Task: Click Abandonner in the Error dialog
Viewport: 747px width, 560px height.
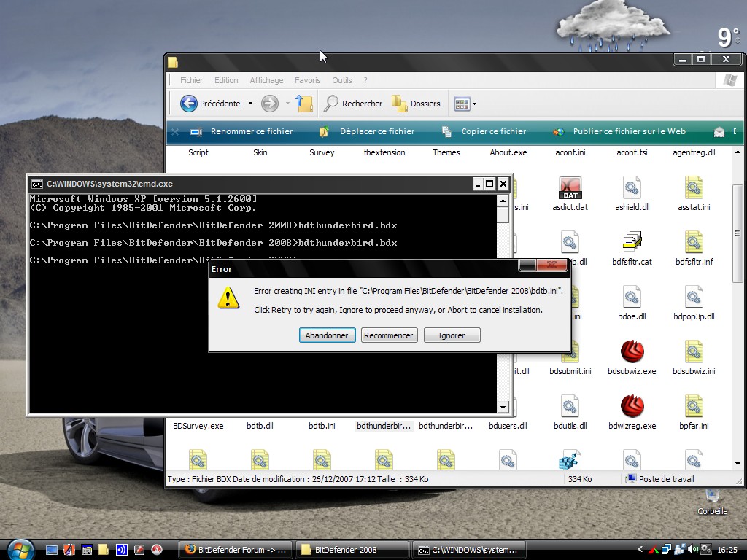Action: click(327, 335)
